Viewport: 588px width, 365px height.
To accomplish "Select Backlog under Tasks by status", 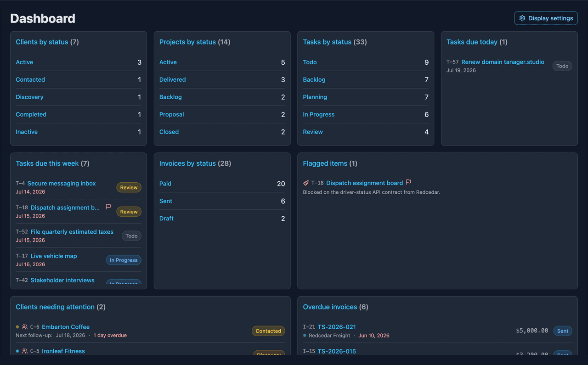I will [x=314, y=80].
